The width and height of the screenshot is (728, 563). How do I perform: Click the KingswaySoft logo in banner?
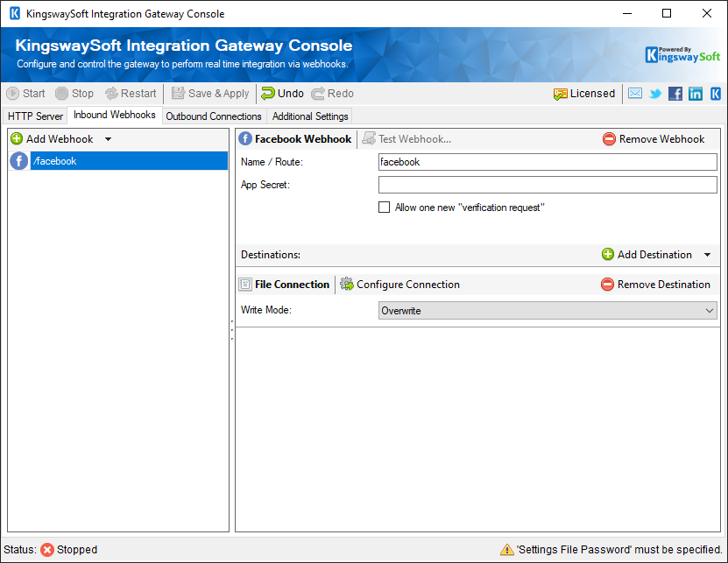pos(682,55)
